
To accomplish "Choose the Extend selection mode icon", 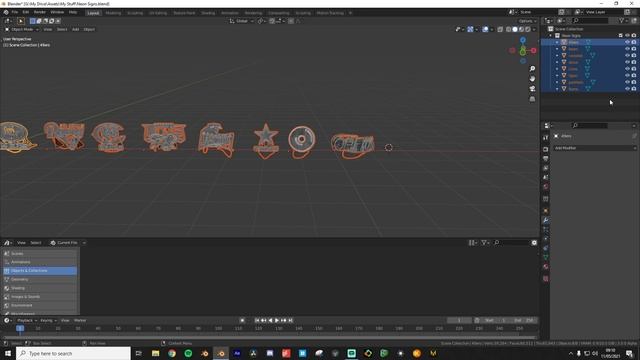I will tap(39, 21).
